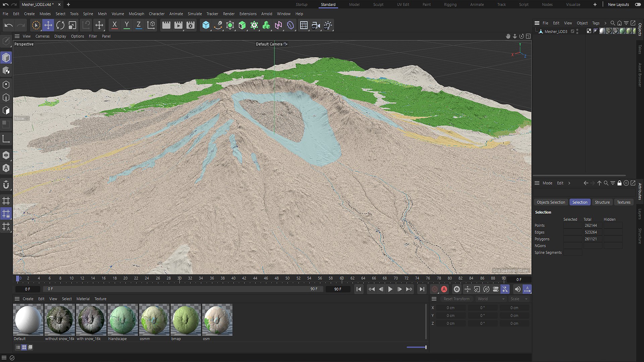Switch to Model mode in left palette
Image resolution: width=644 pixels, height=362 pixels.
pyautogui.click(x=6, y=58)
